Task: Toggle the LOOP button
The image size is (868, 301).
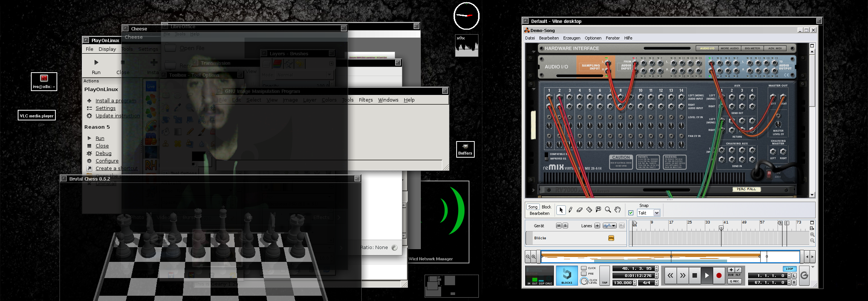Action: (x=789, y=269)
